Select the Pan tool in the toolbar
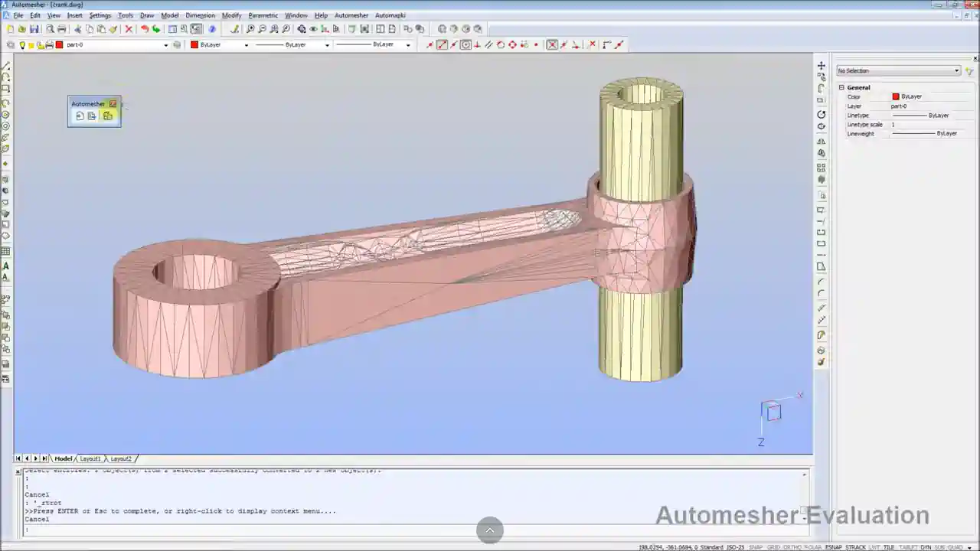This screenshot has width=980, height=551. (235, 28)
